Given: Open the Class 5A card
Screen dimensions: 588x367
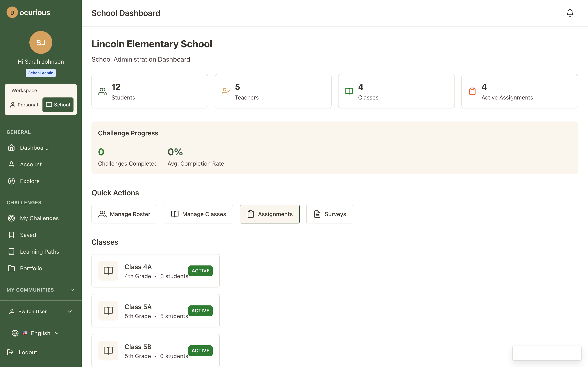Looking at the screenshot, I should [155, 311].
